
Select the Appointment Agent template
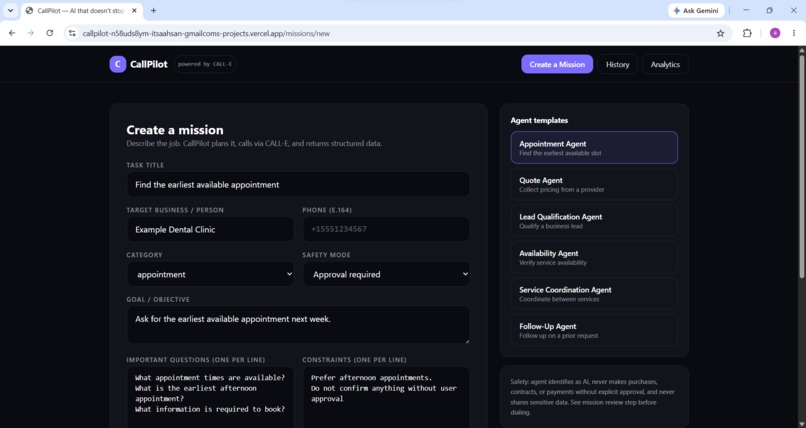pos(594,147)
